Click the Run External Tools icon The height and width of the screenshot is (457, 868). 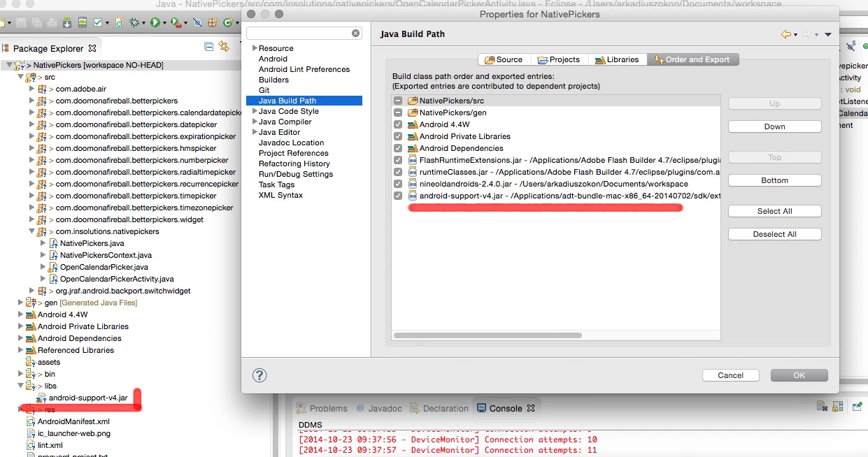(x=176, y=23)
